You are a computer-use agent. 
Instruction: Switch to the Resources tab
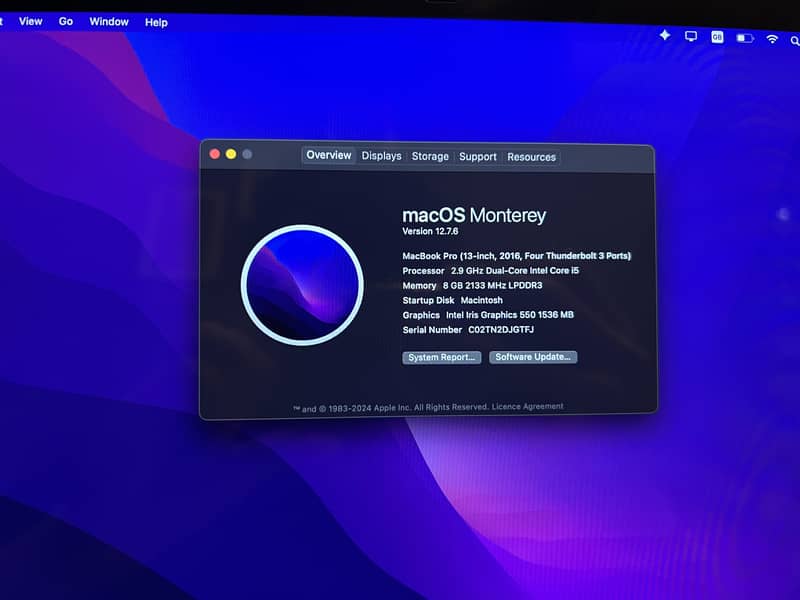click(x=531, y=157)
